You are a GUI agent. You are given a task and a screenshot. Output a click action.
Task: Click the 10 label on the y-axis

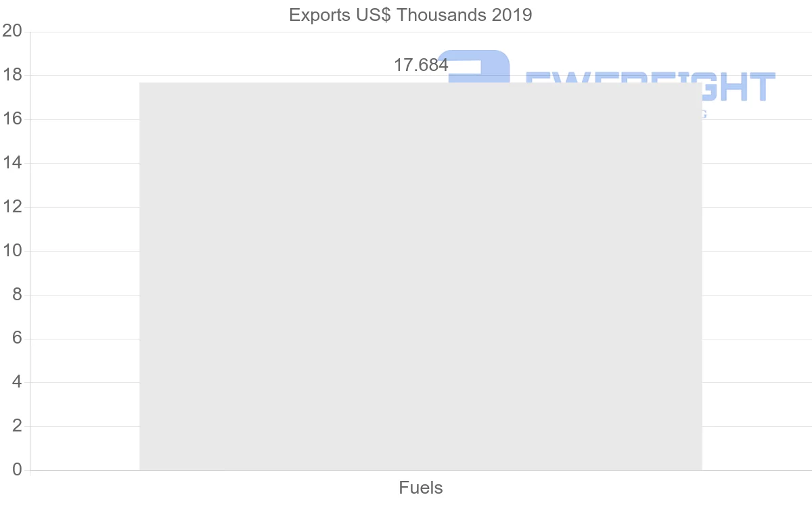(x=13, y=251)
